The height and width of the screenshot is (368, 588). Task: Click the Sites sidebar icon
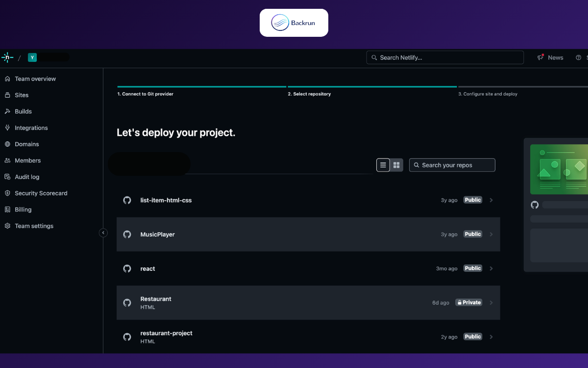point(7,95)
